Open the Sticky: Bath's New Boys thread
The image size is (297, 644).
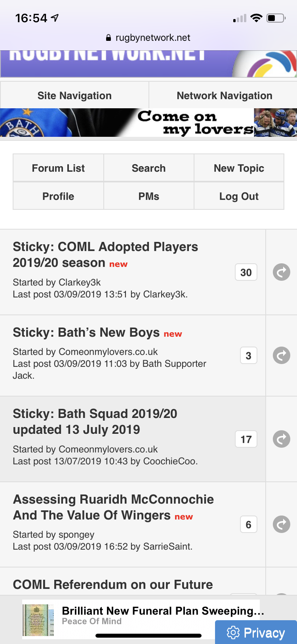coord(86,332)
